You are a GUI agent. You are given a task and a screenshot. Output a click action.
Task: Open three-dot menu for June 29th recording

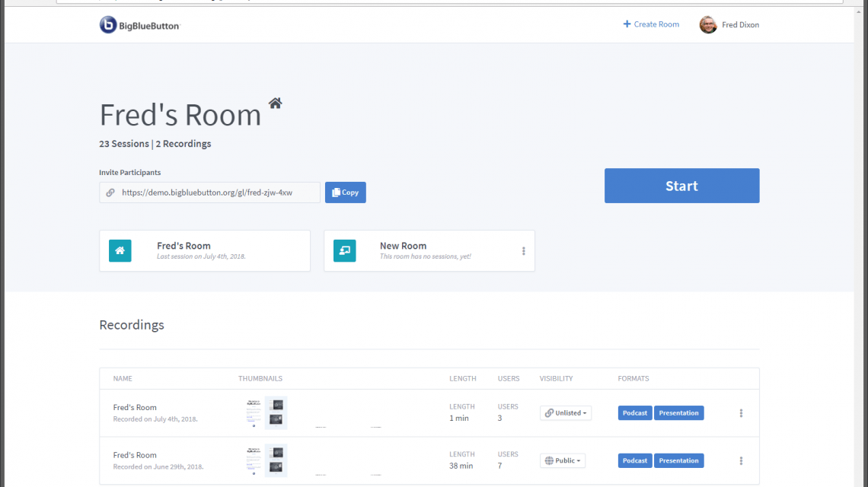click(x=742, y=461)
